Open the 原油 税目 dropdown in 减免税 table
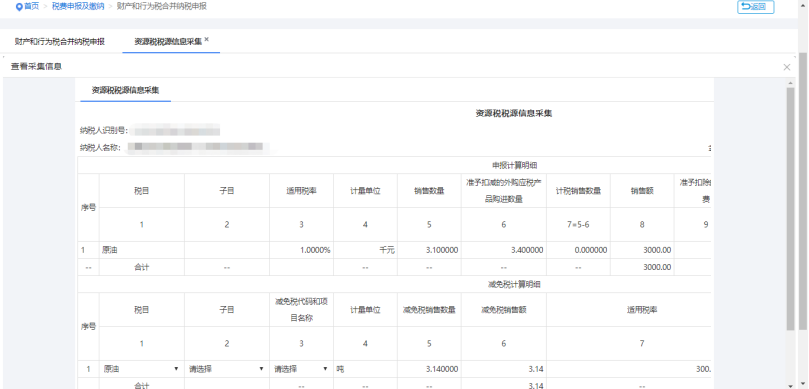809x389 pixels. [141, 369]
